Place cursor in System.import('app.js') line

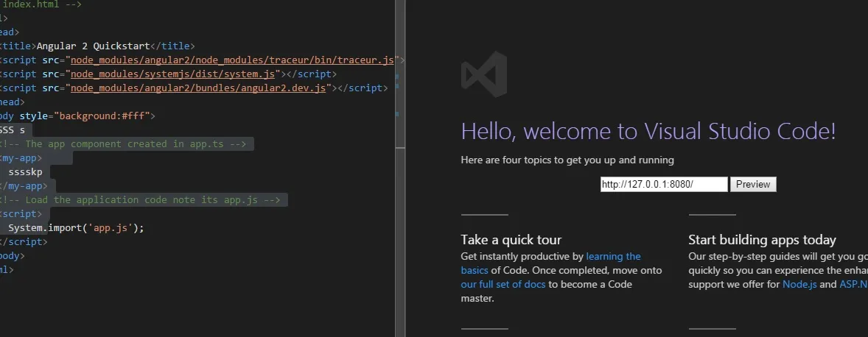pyautogui.click(x=76, y=227)
